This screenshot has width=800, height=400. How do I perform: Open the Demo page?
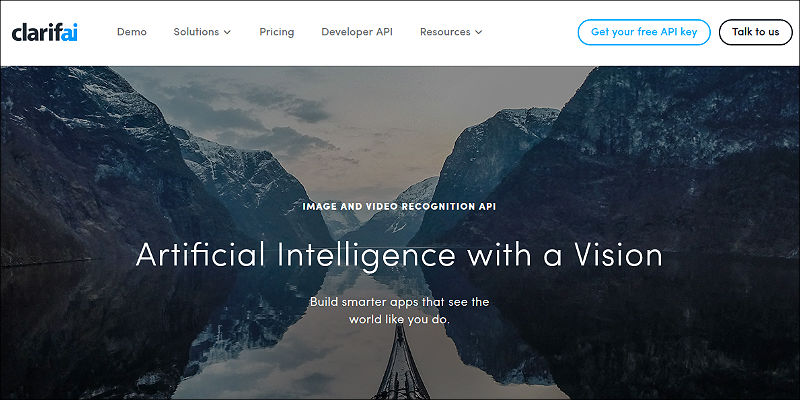132,32
